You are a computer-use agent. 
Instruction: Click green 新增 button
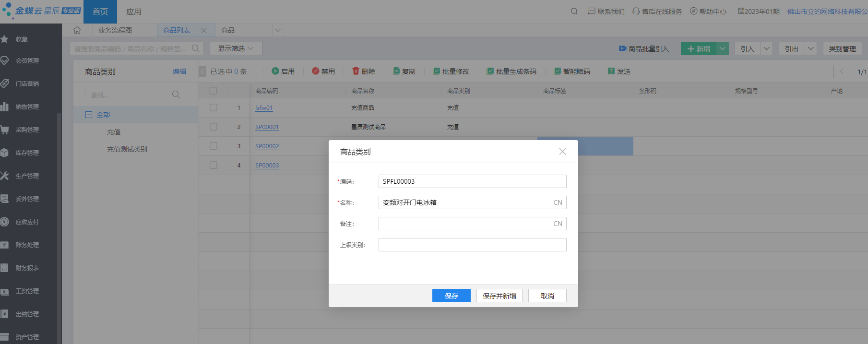coord(699,48)
